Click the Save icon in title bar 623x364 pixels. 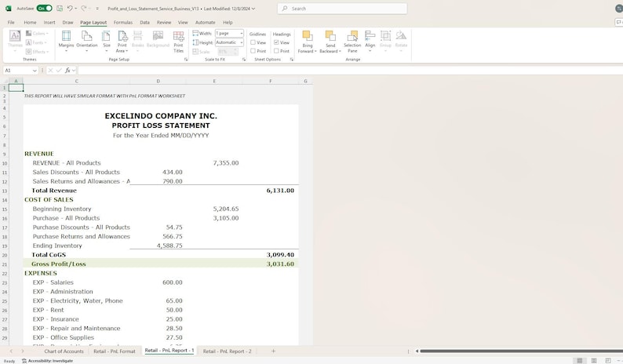point(60,9)
